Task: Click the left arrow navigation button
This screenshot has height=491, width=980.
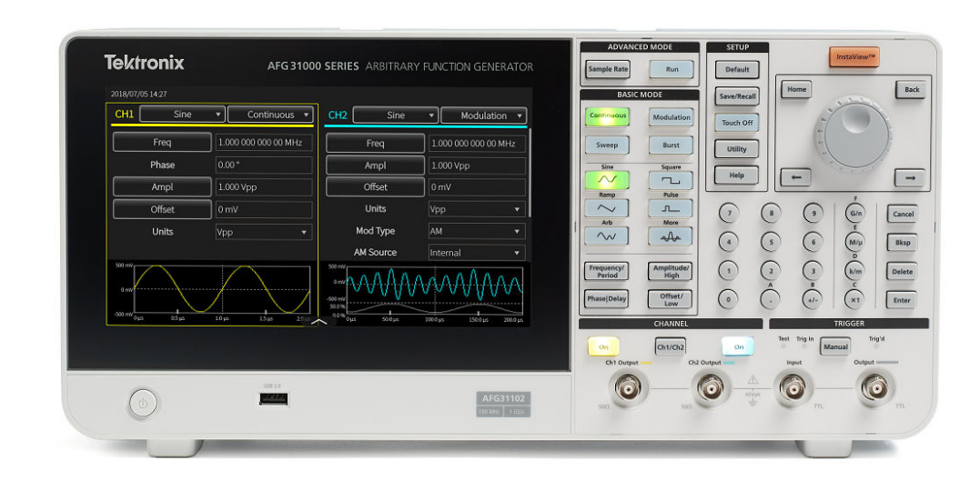Action: coord(796,177)
